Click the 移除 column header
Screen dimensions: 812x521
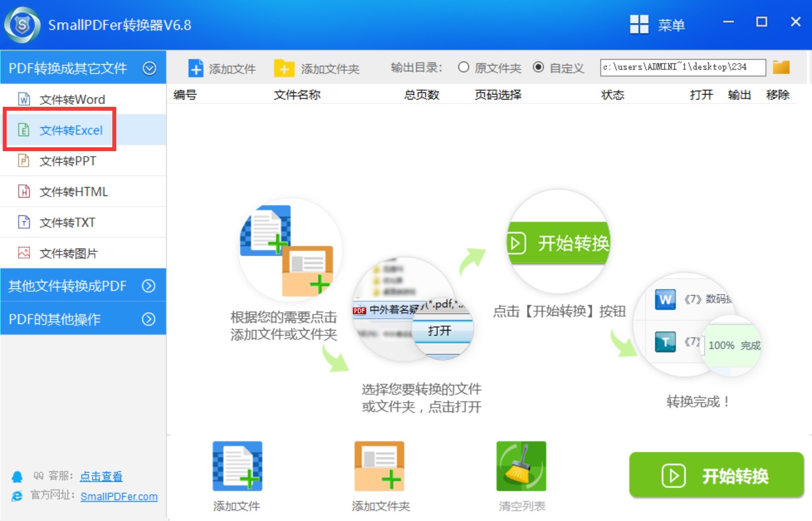[x=778, y=95]
